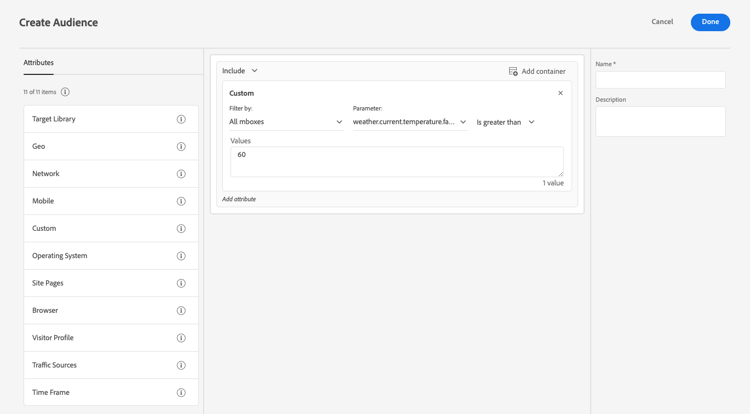The image size is (750, 414).
Task: Open the Include dropdown
Action: 240,71
